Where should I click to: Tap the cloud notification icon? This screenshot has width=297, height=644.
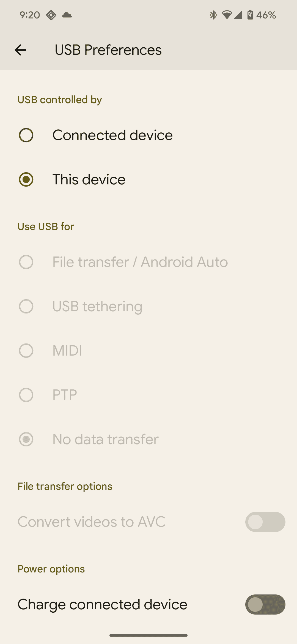click(67, 15)
